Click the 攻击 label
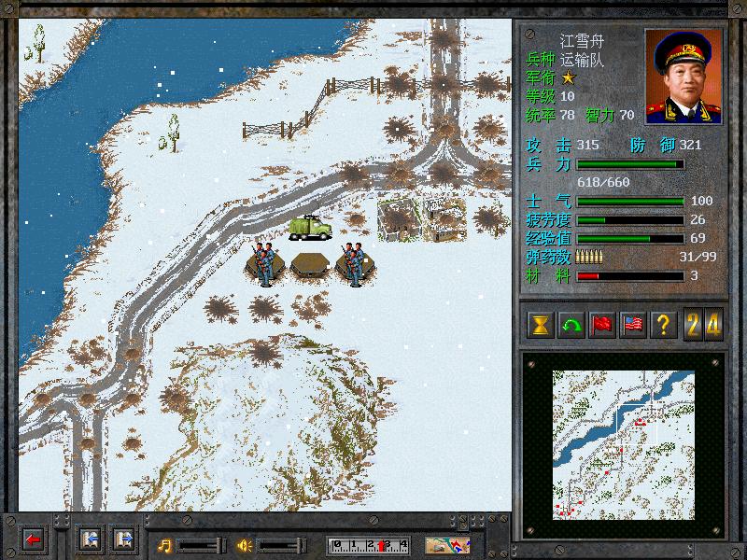Screen dimensions: 747x560 point(548,146)
